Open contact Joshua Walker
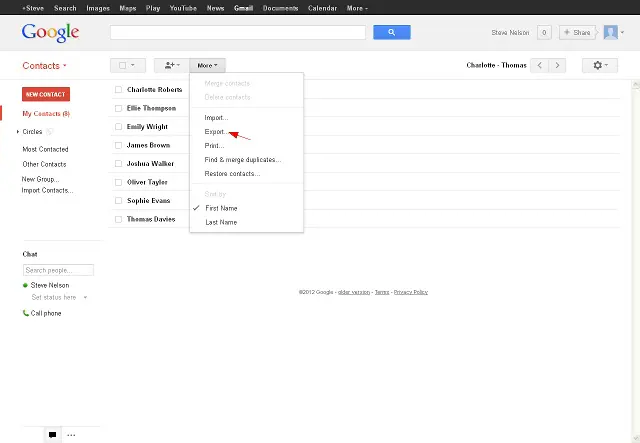This screenshot has width=640, height=443. click(150, 163)
